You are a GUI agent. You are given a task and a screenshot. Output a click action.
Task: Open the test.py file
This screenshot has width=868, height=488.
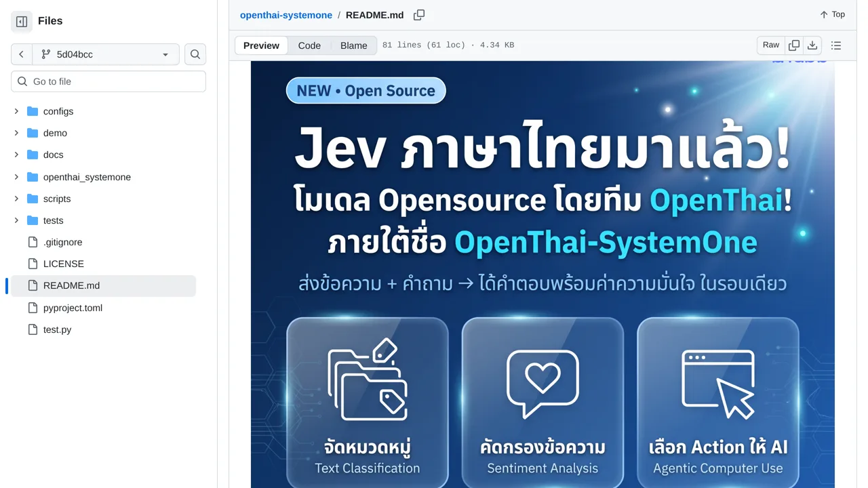click(57, 329)
